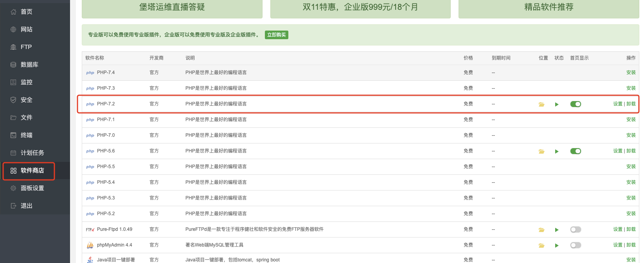Click the Java项目一键部署 logo icon
The image size is (644, 263).
coord(90,259)
